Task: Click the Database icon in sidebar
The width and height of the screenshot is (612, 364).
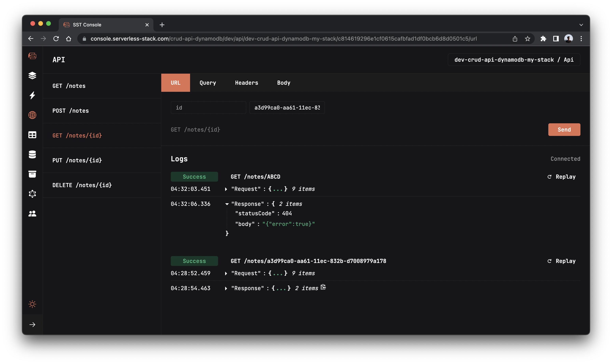Action: (33, 154)
